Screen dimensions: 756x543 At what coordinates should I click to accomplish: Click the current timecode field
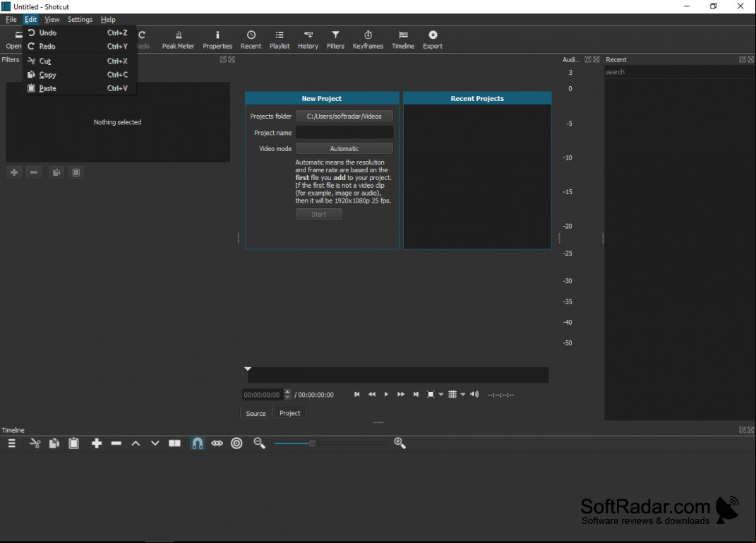pyautogui.click(x=263, y=395)
